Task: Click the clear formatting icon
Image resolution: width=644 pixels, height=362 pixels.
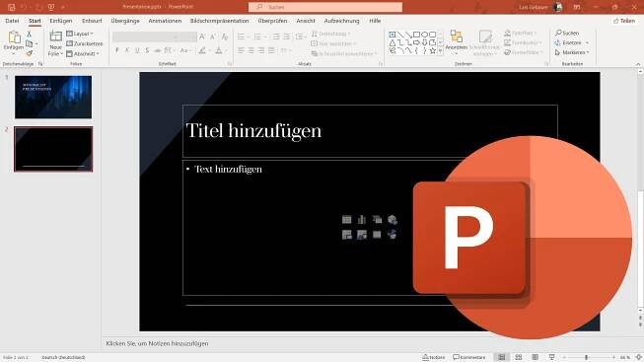Action: point(224,36)
